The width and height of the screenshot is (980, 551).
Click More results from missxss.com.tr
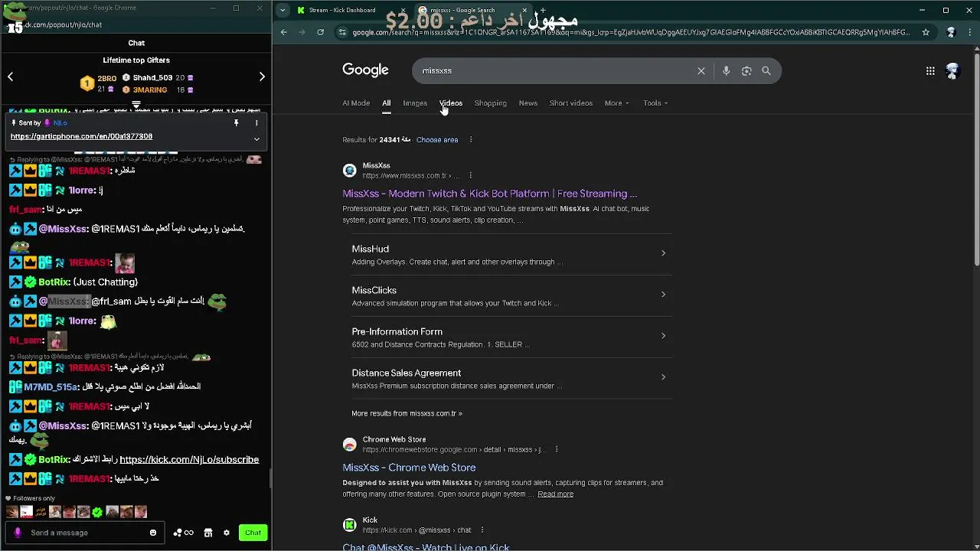point(407,413)
